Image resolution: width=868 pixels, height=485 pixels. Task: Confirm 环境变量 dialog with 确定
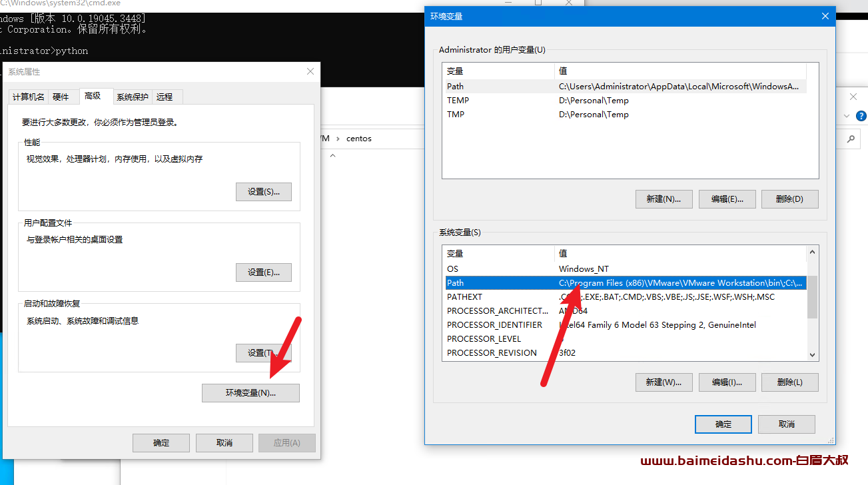tap(723, 424)
